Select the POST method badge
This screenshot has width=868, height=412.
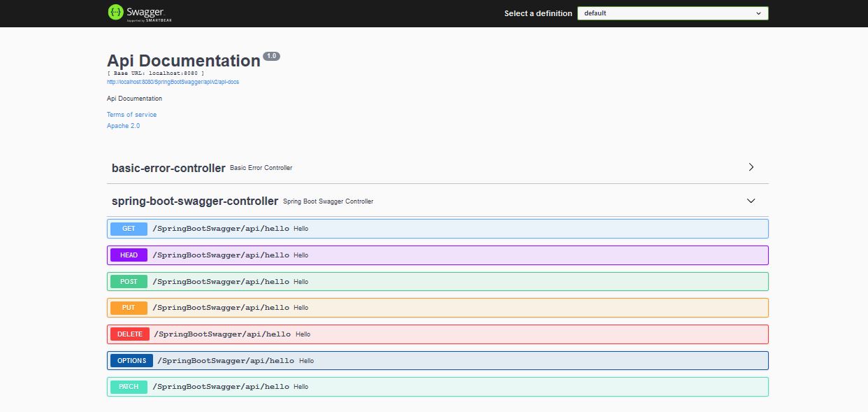[x=128, y=281]
